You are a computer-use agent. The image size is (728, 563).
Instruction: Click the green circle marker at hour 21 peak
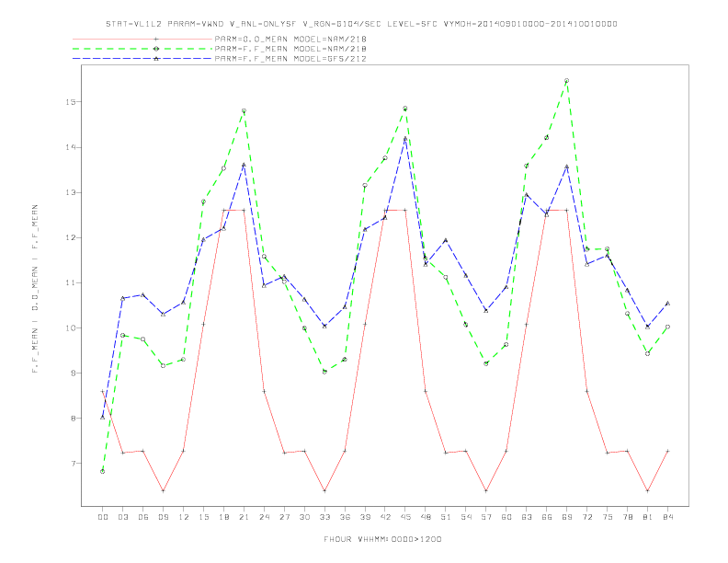244,111
